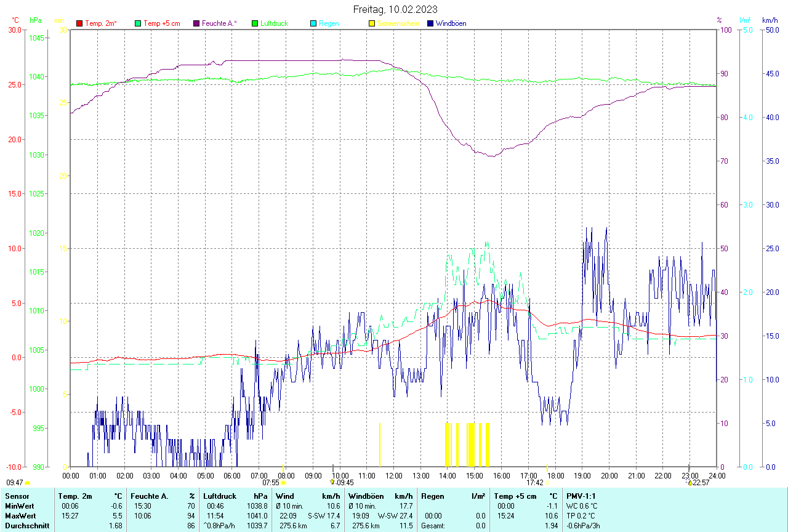Click the S-SW 17.4 wind maximum value
The height and width of the screenshot is (532, 788).
pos(324,515)
